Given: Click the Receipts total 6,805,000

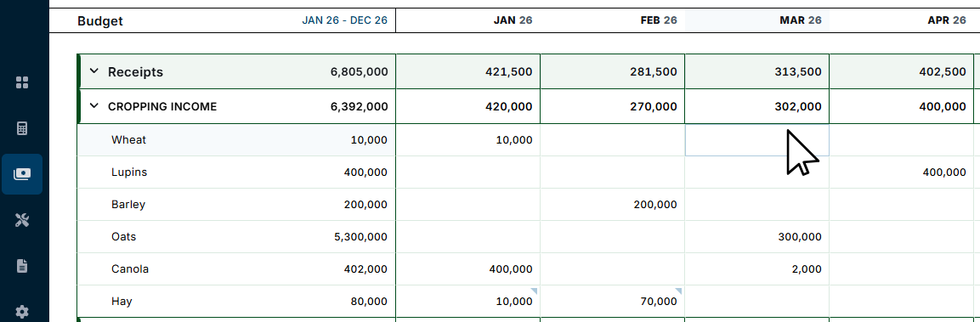Looking at the screenshot, I should pos(359,72).
